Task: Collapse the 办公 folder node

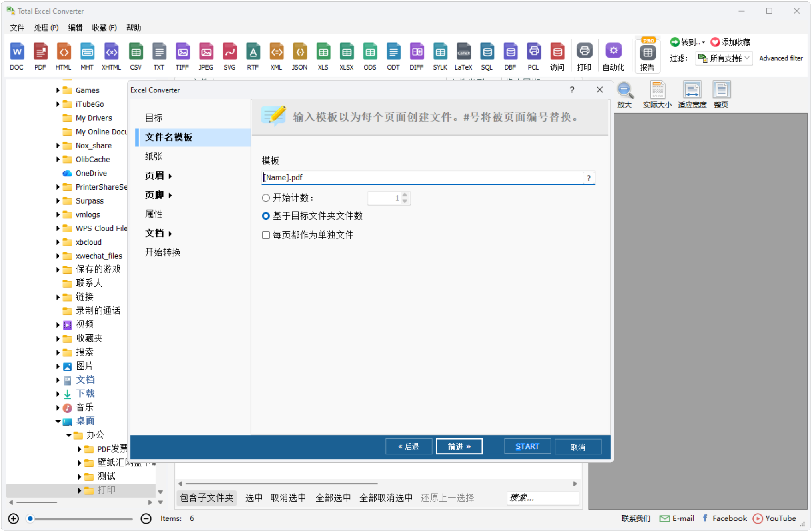Action: click(69, 435)
